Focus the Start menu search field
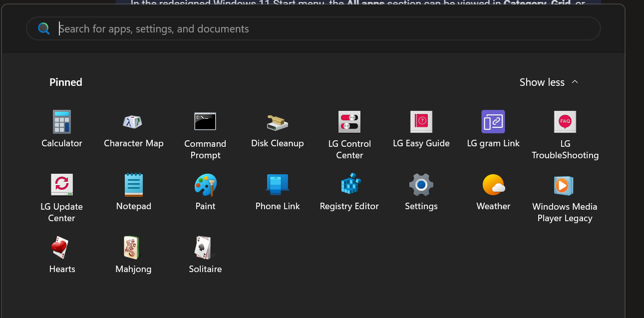The height and width of the screenshot is (318, 644). pos(314,28)
